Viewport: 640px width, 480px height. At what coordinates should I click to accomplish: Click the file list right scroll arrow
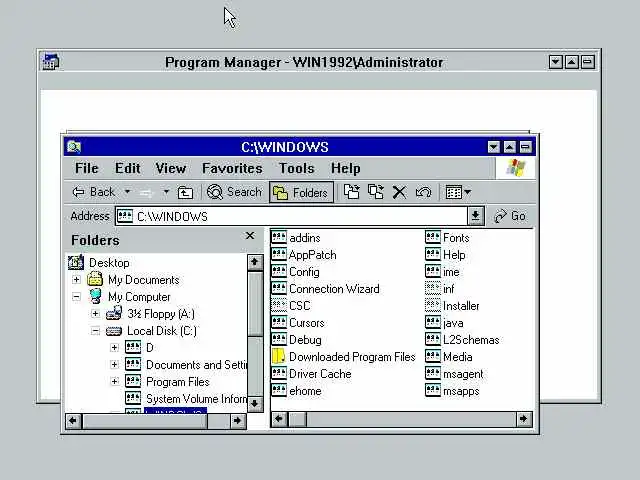click(524, 419)
